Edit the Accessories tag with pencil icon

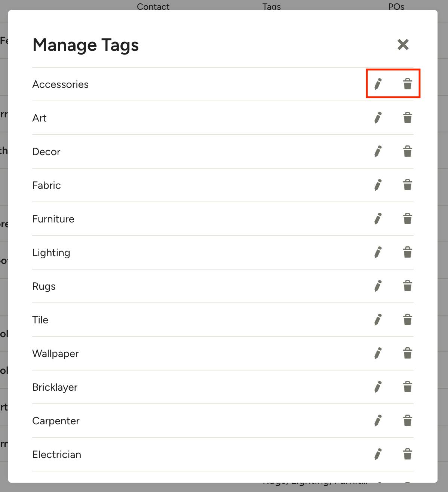(378, 84)
